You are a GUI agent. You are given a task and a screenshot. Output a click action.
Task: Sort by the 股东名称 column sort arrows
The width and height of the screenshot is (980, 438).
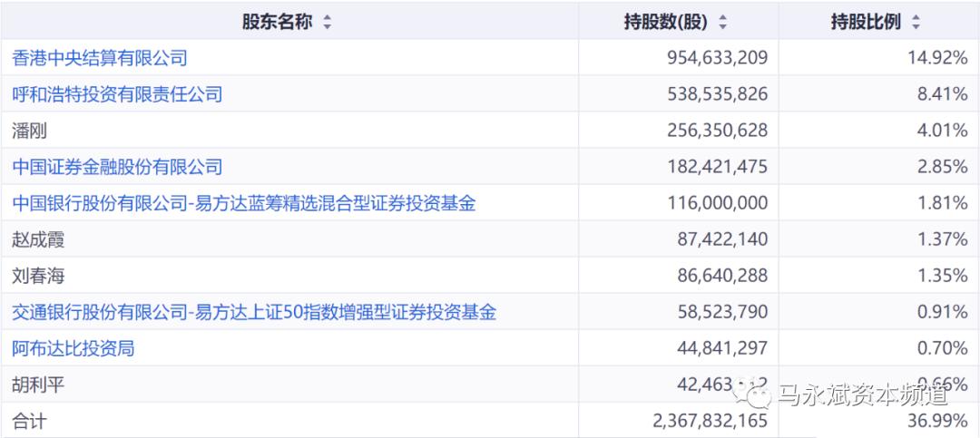pos(327,23)
